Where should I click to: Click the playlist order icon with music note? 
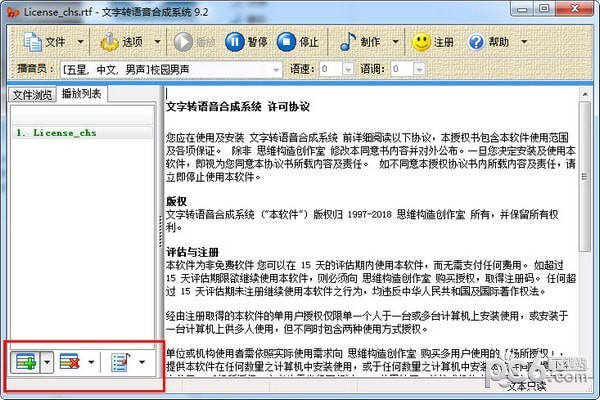[x=120, y=360]
